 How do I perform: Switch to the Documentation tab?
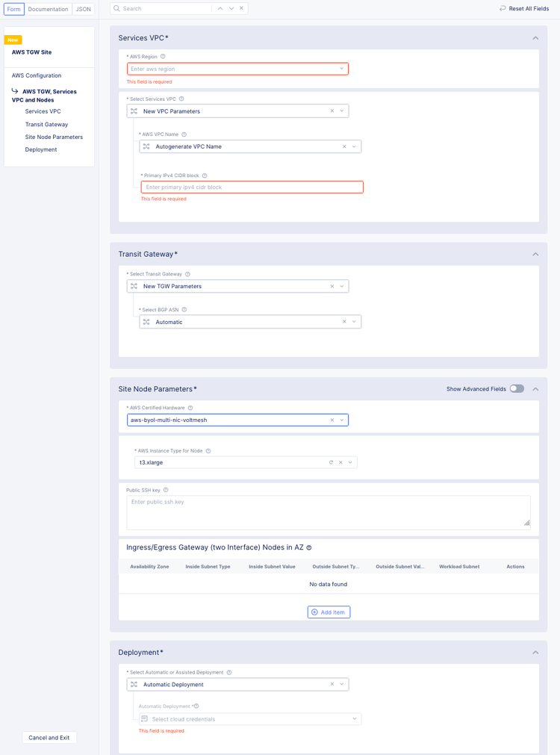point(48,9)
